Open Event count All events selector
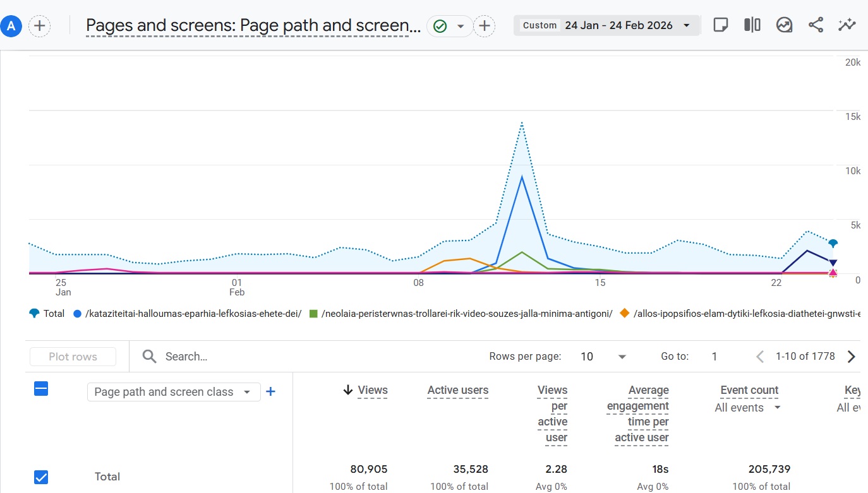Viewport: 868px width, 493px height. tap(749, 408)
